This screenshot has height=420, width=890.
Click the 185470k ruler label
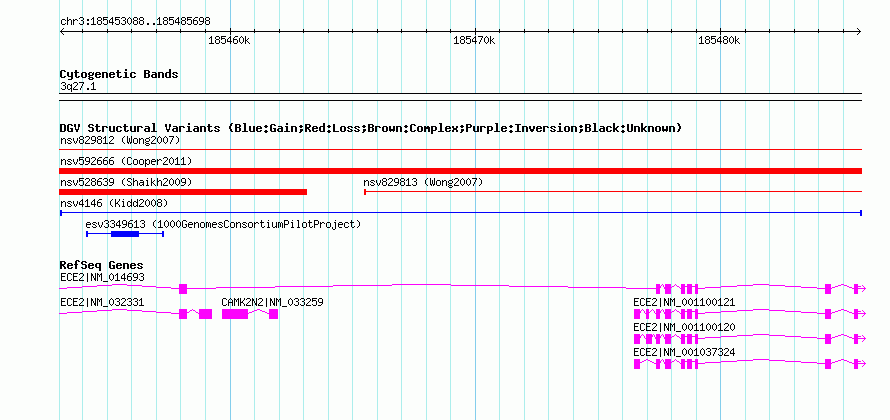(x=474, y=40)
